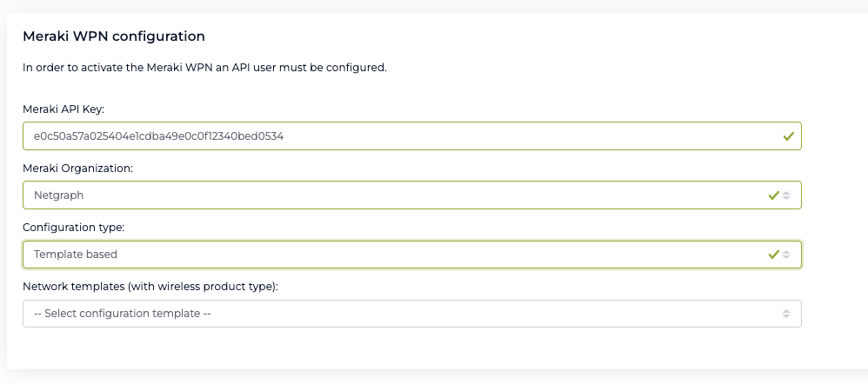This screenshot has height=384, width=868.
Task: Click the green checkmark beside Netgraph
Action: [x=773, y=195]
